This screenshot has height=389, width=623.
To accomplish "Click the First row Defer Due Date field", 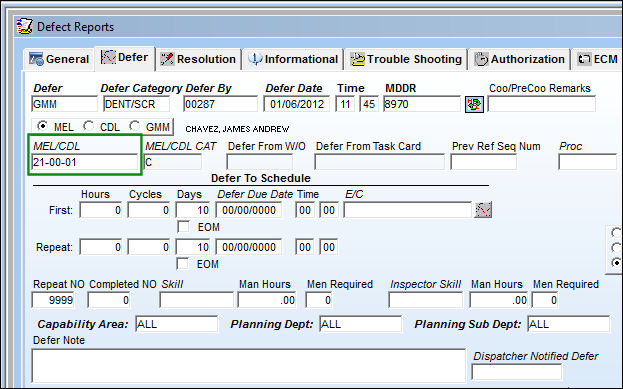I will 249,210.
